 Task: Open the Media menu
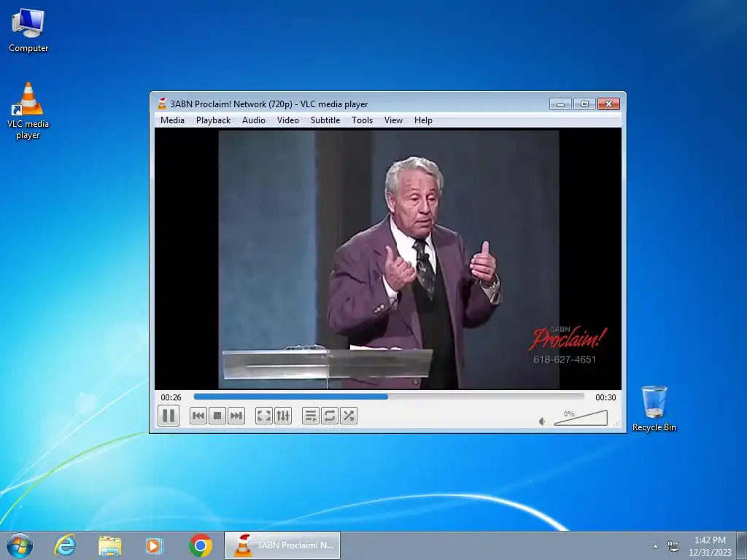pos(172,120)
